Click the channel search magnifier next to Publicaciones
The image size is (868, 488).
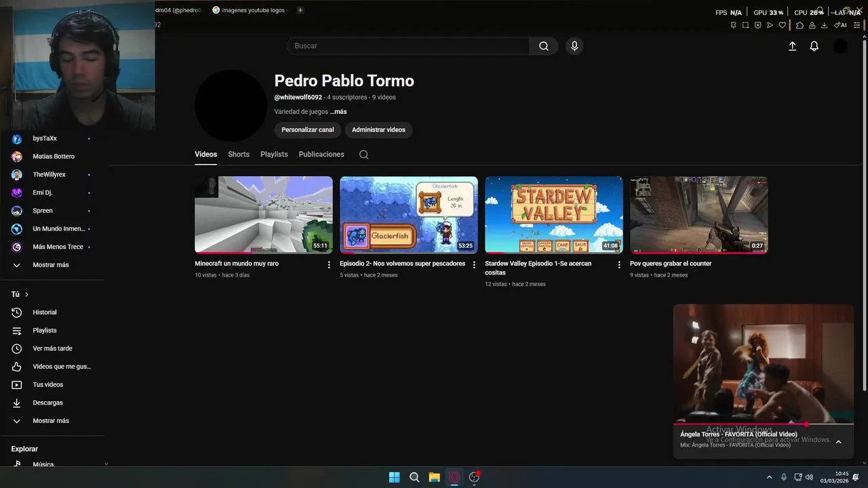(x=363, y=155)
